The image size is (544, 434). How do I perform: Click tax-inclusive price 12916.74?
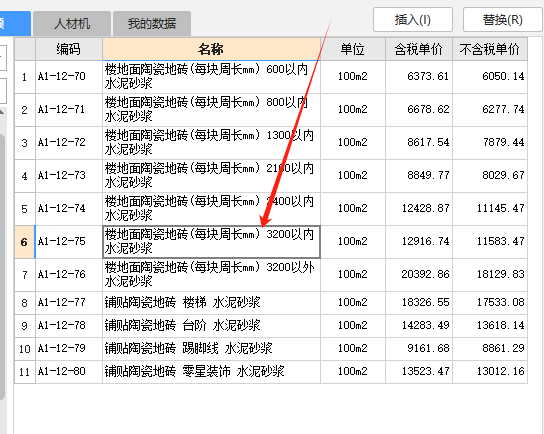pos(419,241)
